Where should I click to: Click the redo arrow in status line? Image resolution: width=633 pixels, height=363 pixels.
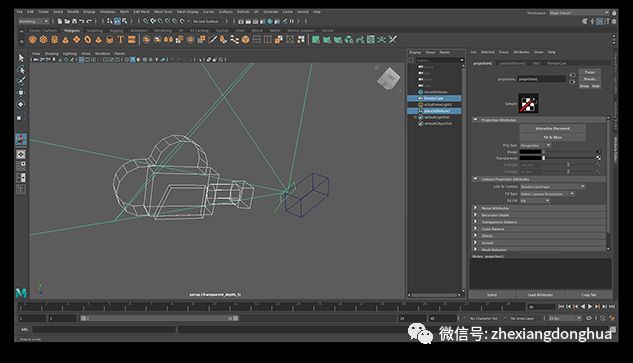coord(89,21)
